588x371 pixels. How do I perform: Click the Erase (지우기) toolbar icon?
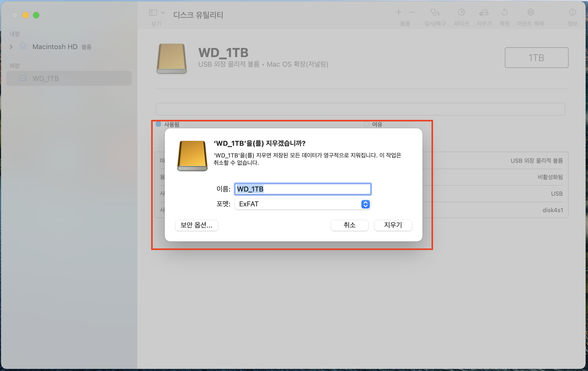tap(484, 12)
